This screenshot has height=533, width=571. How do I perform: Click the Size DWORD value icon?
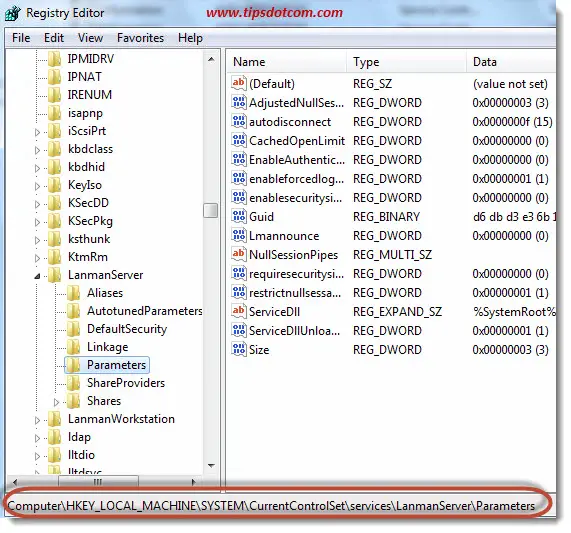click(239, 349)
